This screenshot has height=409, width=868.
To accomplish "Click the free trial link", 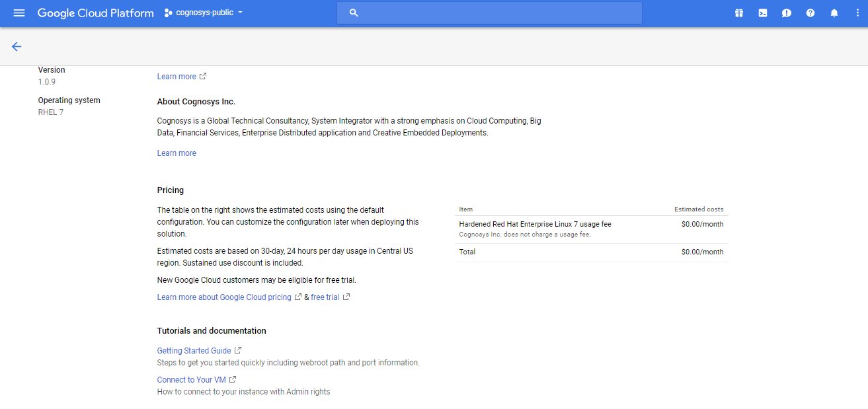I will point(325,297).
